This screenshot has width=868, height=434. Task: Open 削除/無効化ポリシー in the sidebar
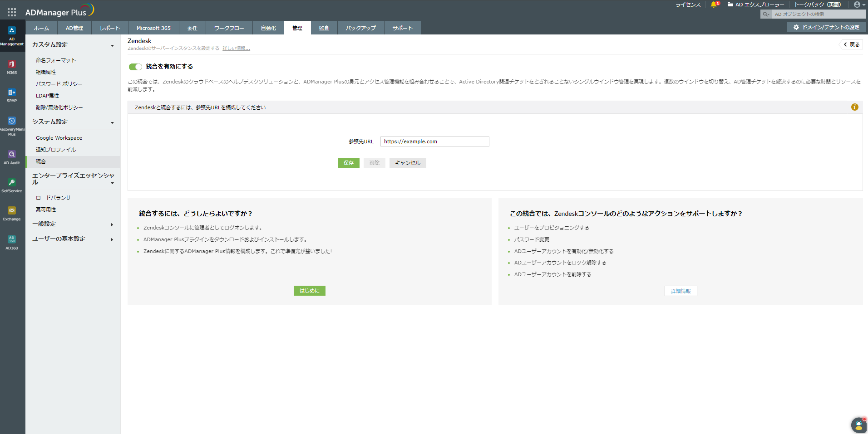click(x=59, y=107)
